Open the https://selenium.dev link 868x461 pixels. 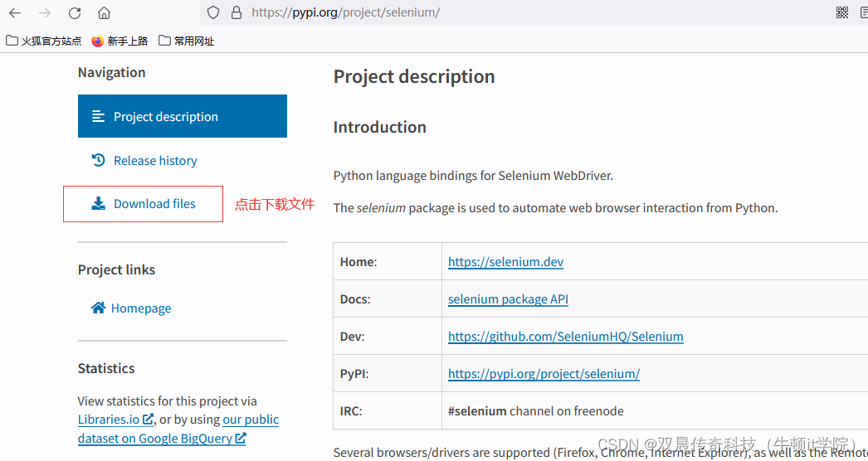pyautogui.click(x=505, y=262)
